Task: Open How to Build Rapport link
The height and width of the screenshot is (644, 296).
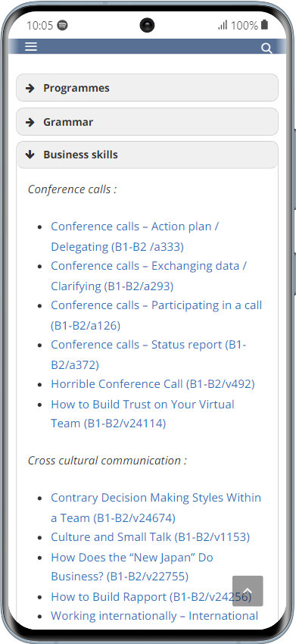Action: (151, 596)
